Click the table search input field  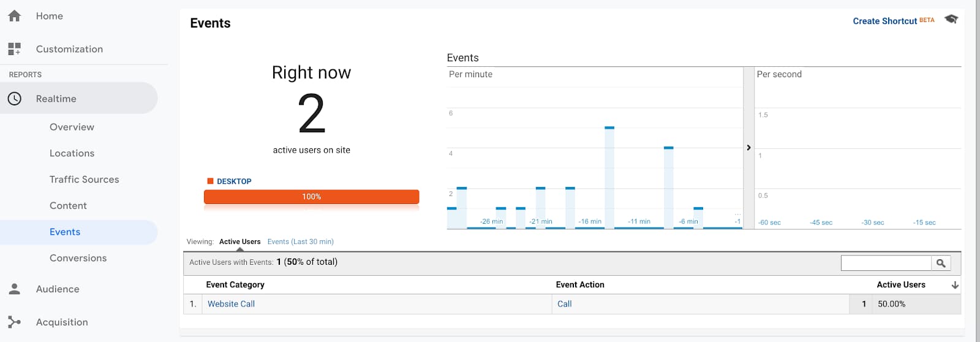click(x=886, y=263)
